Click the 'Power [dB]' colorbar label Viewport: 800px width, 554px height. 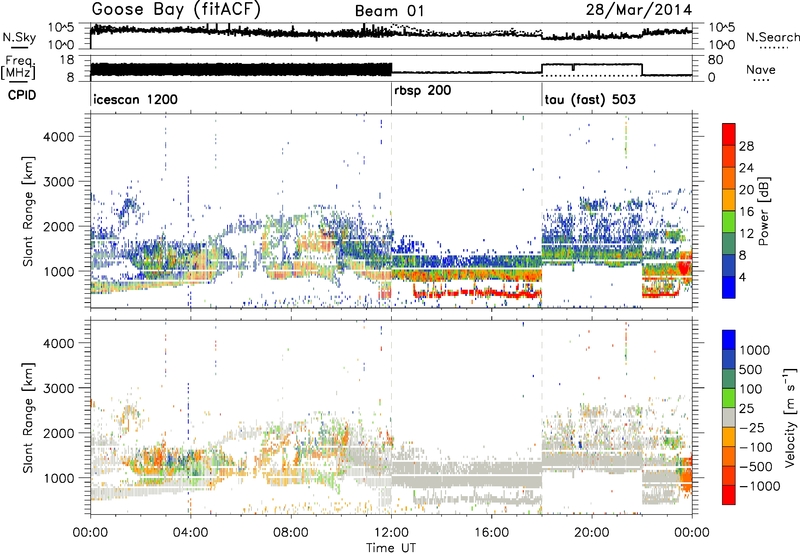[x=763, y=211]
